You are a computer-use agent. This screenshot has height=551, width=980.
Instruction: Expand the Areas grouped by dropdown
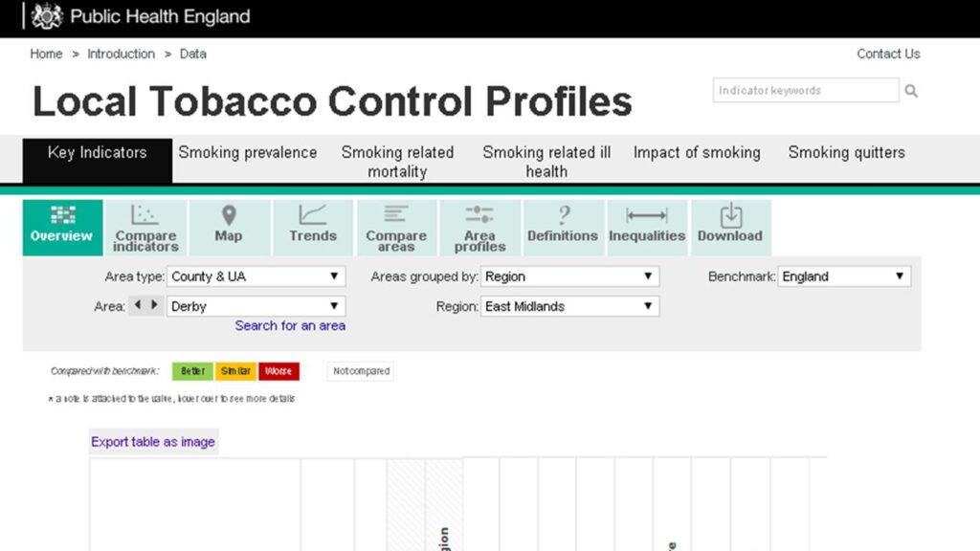pyautogui.click(x=570, y=275)
